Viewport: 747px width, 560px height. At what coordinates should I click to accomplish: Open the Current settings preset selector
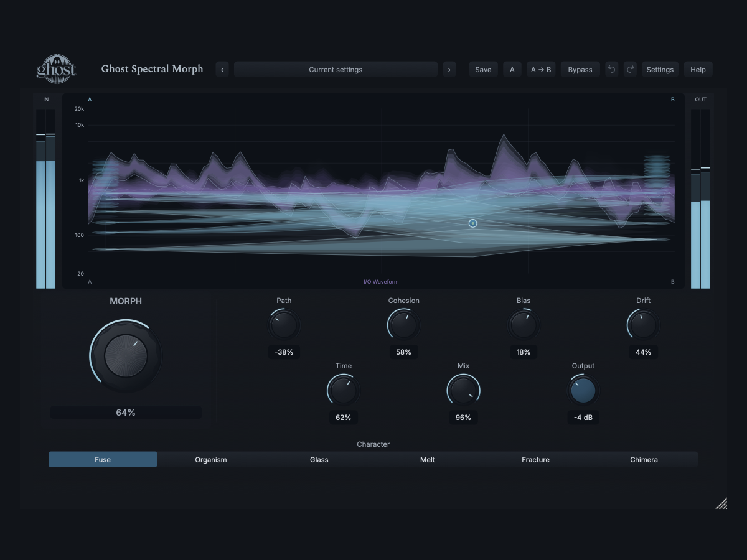point(336,70)
